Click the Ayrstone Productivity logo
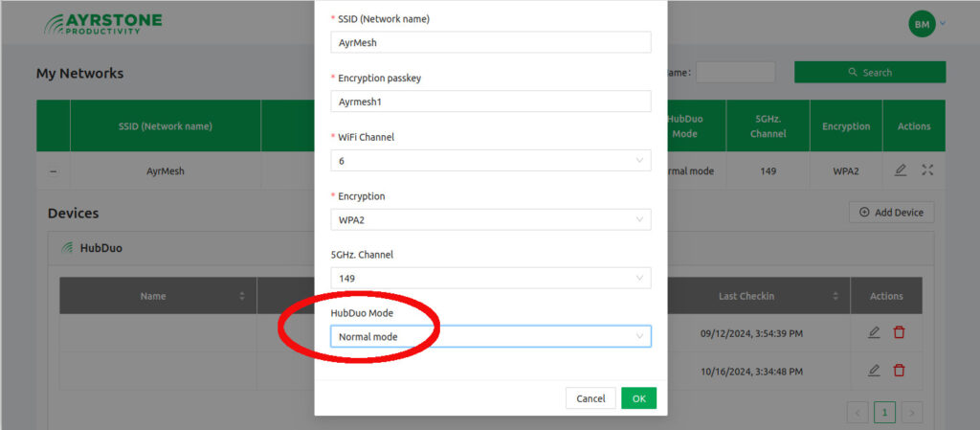This screenshot has width=980, height=430. pos(103,24)
